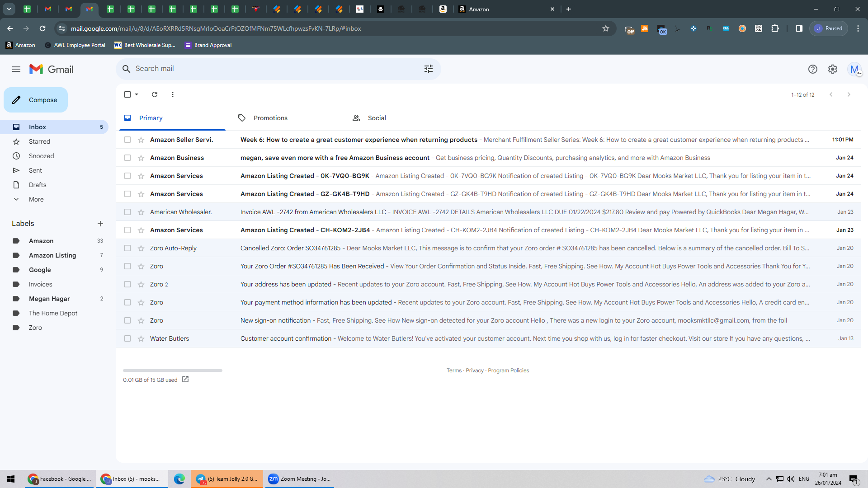Star the Amazon Business email
This screenshot has height=488, width=868.
coord(141,158)
